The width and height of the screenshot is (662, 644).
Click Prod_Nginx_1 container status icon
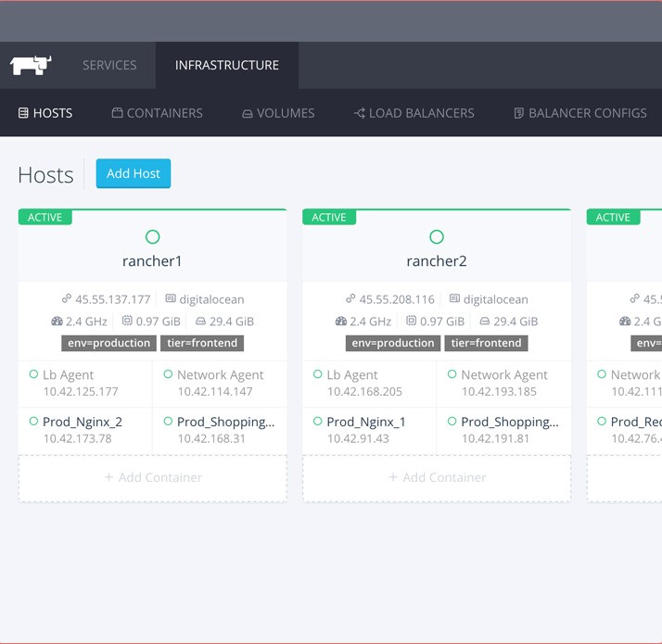click(318, 422)
